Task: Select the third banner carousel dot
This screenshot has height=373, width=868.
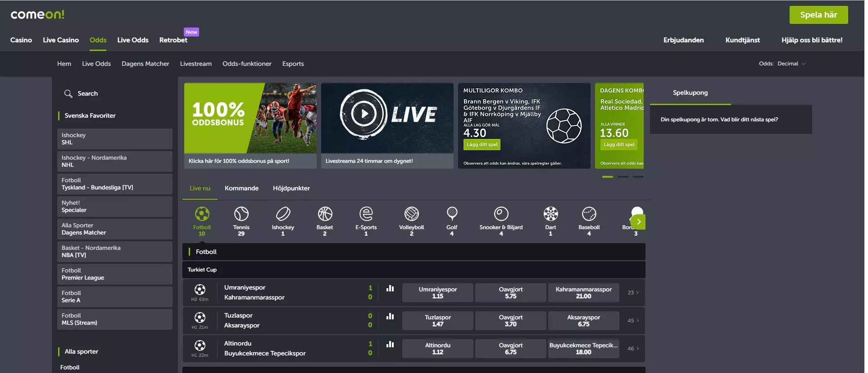Action: [638, 177]
